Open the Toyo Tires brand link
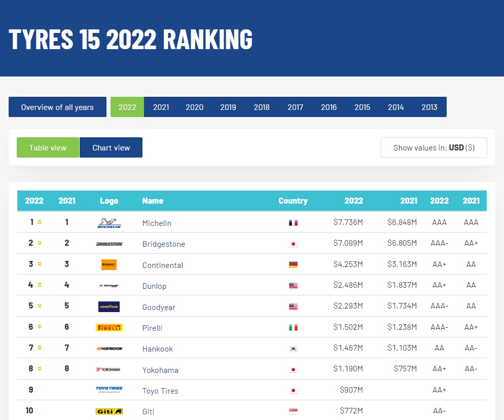The width and height of the screenshot is (504, 420). 160,391
